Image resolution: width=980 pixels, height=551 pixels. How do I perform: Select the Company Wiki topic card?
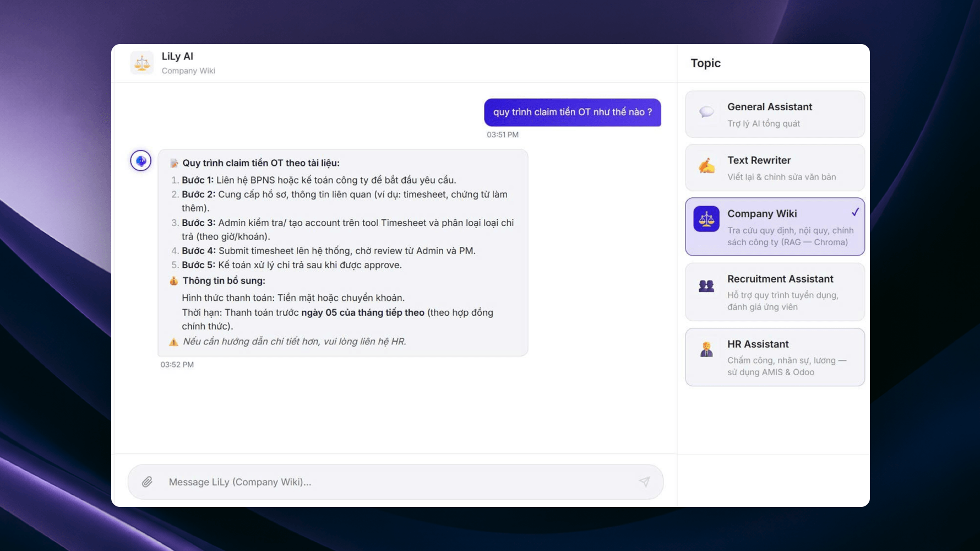[x=775, y=226]
